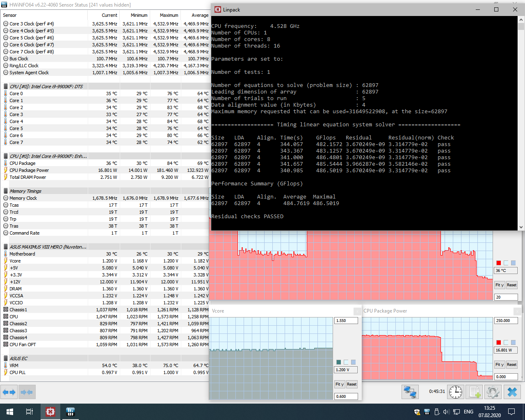Click Reset in CPU Package Power graph
Screen dimensions: 525x420
tap(511, 365)
